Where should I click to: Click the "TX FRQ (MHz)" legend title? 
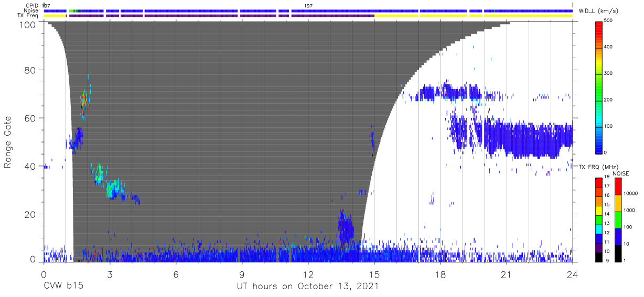[x=595, y=167]
